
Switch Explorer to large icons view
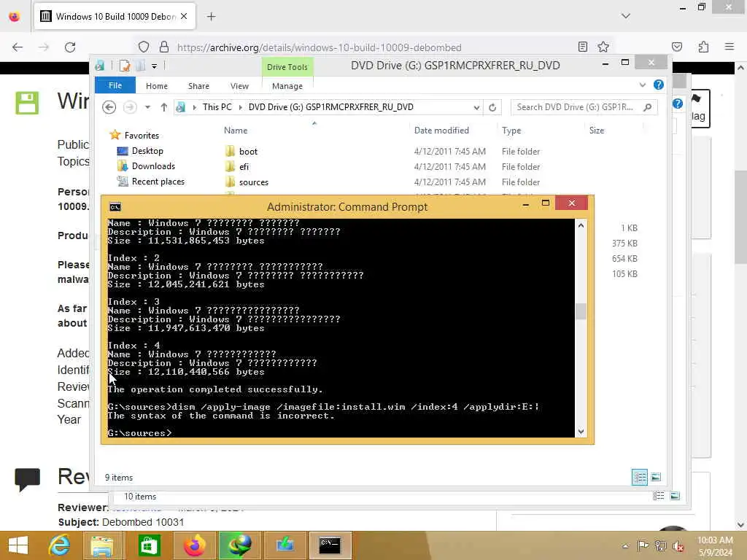pos(656,477)
